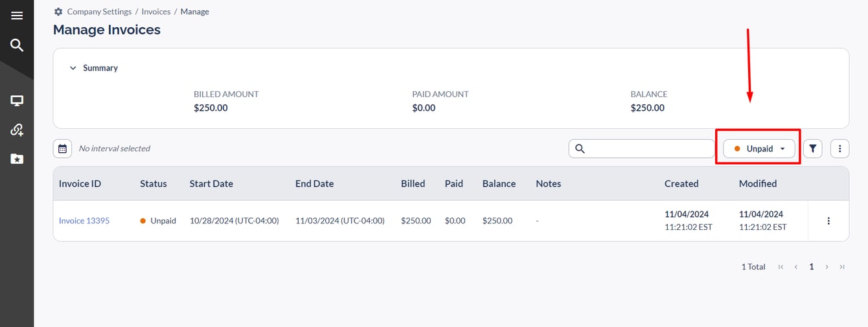Open the Unpaid status filter dropdown
This screenshot has height=327, width=868.
pos(759,148)
